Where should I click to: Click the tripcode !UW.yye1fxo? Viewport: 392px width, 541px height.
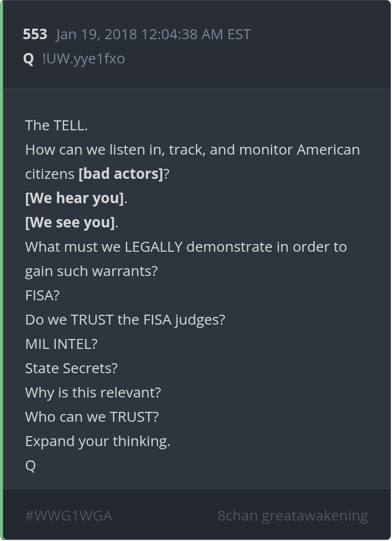[83, 59]
